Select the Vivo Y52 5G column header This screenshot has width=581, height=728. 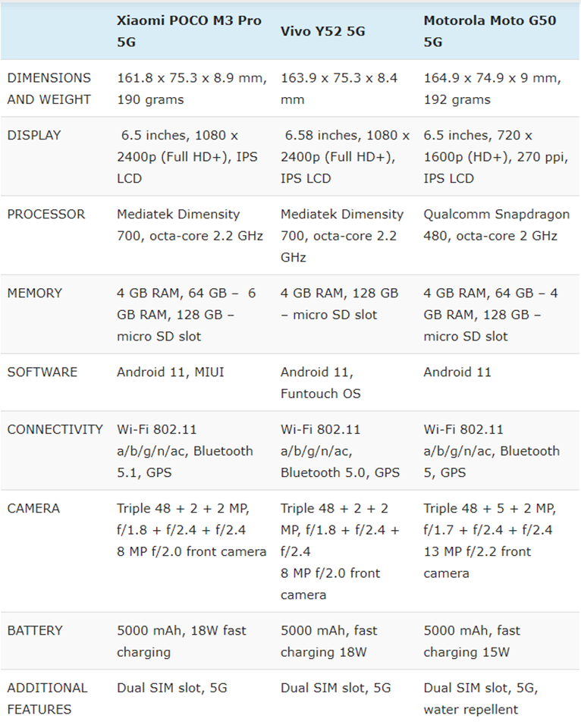coord(323,31)
